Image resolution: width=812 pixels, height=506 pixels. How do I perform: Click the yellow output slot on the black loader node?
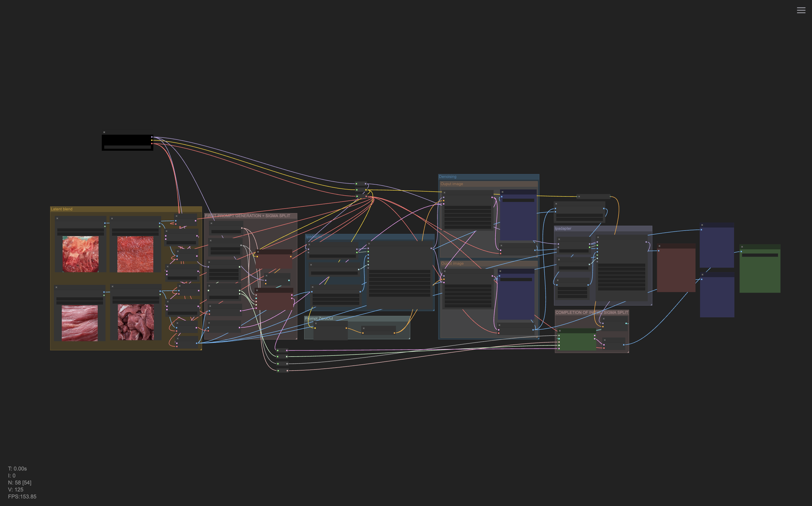click(152, 140)
